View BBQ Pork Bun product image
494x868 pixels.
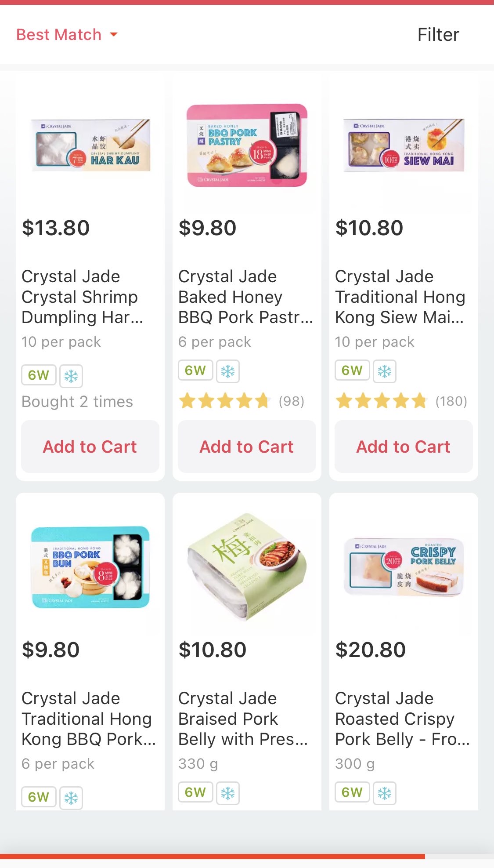click(x=91, y=567)
